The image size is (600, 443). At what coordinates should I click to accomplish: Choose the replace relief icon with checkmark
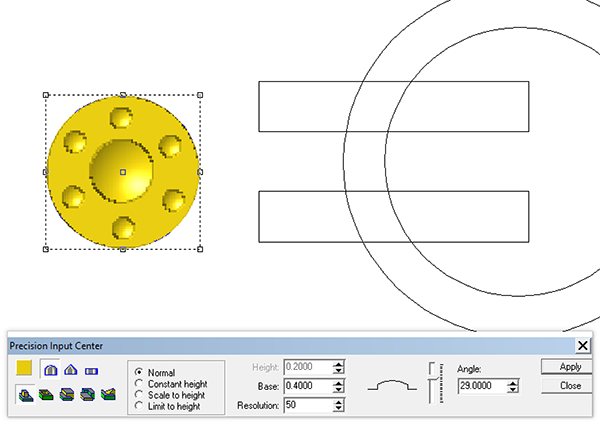click(x=108, y=394)
